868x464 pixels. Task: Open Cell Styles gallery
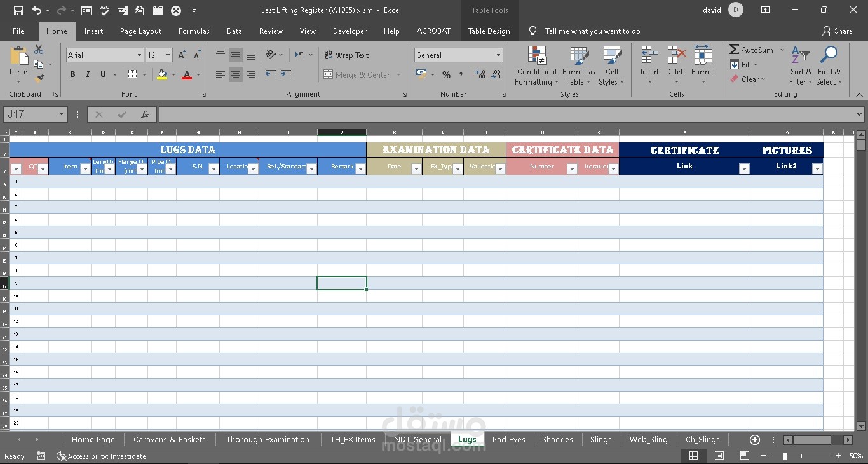[611, 65]
